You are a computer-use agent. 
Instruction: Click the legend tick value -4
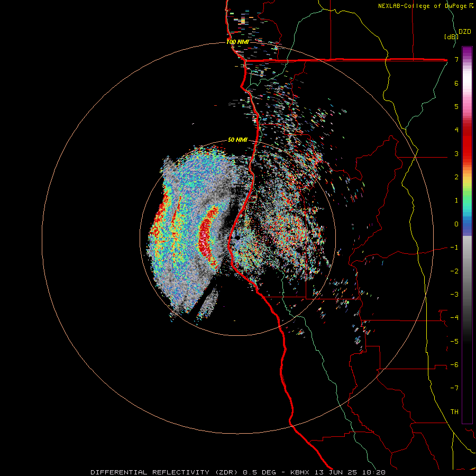pos(454,318)
